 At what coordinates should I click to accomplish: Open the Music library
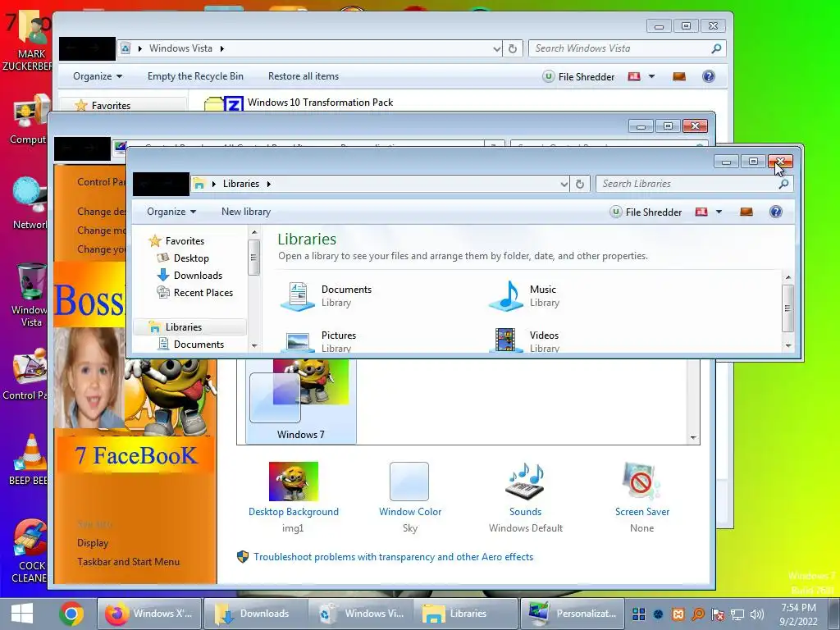coord(525,295)
